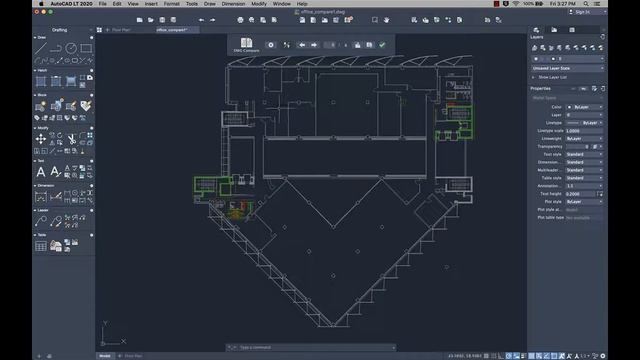Open the Plot style ByLayer dropdown

(584, 202)
